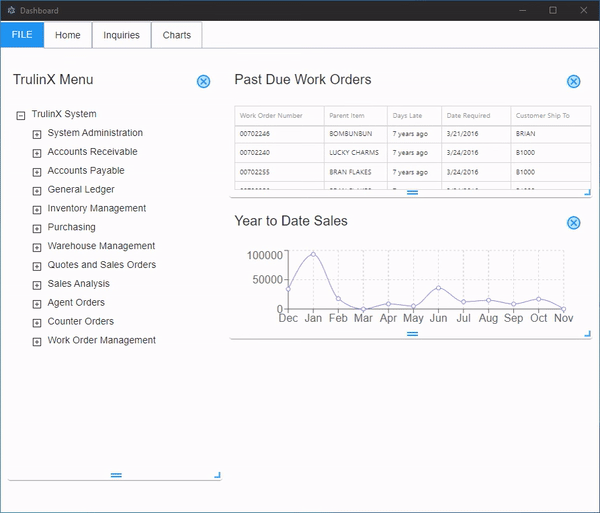Open the FILE menu
The height and width of the screenshot is (513, 600).
click(x=22, y=35)
